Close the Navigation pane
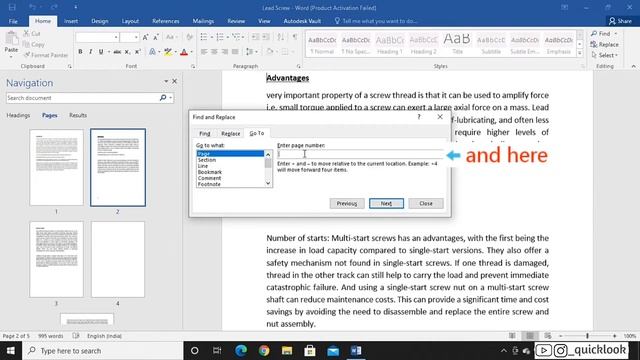Screen dimensions: 640x360 174,81
